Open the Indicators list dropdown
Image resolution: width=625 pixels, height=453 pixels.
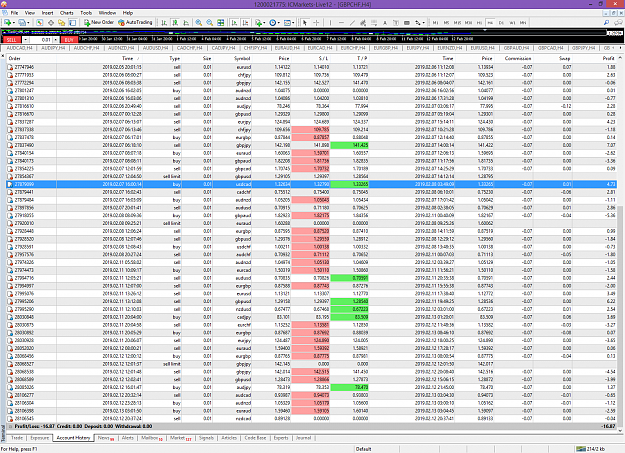pyautogui.click(x=260, y=23)
